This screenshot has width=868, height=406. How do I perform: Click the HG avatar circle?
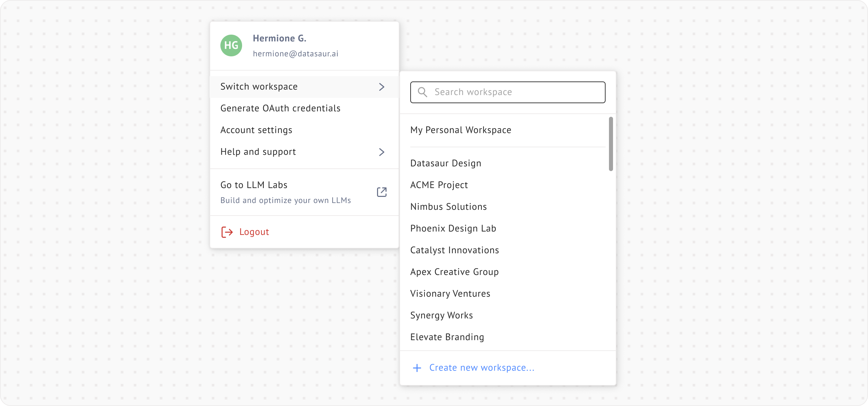pyautogui.click(x=231, y=45)
